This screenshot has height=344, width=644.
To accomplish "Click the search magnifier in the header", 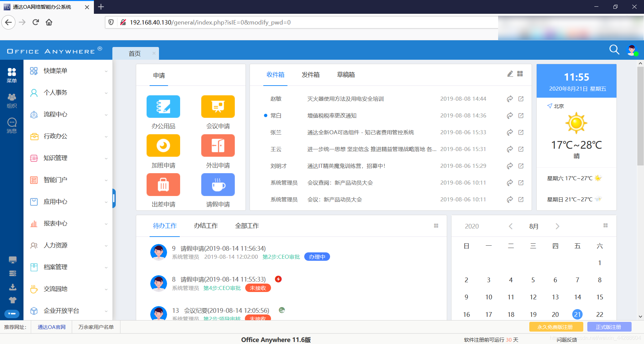I will 614,50.
